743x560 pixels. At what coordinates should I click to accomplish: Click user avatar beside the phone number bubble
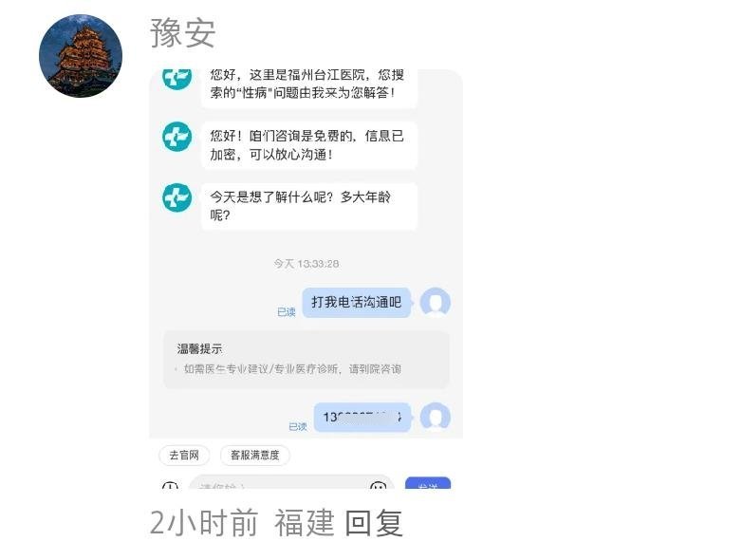pos(435,417)
